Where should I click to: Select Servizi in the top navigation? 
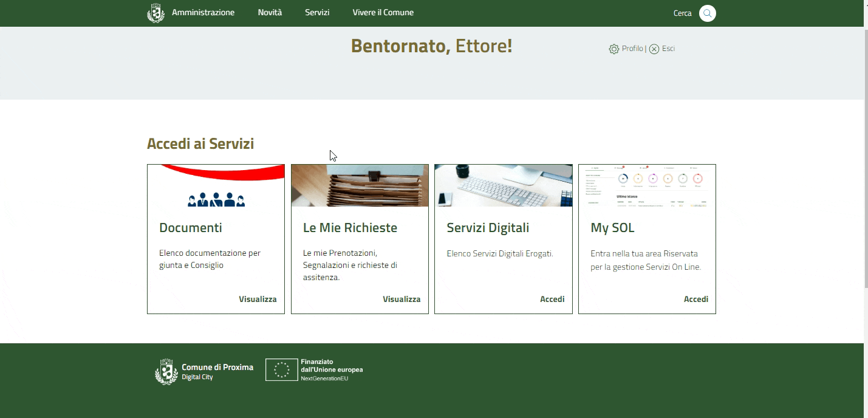point(317,13)
